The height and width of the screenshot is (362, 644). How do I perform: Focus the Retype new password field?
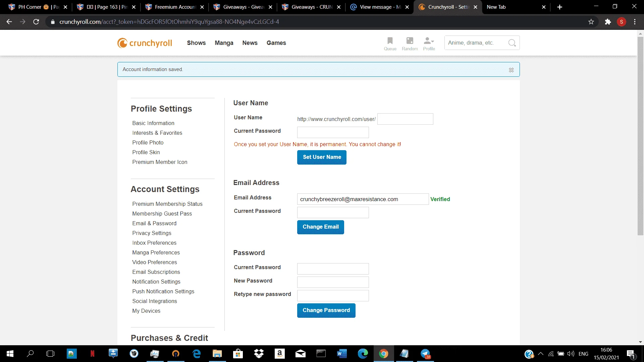click(x=333, y=296)
